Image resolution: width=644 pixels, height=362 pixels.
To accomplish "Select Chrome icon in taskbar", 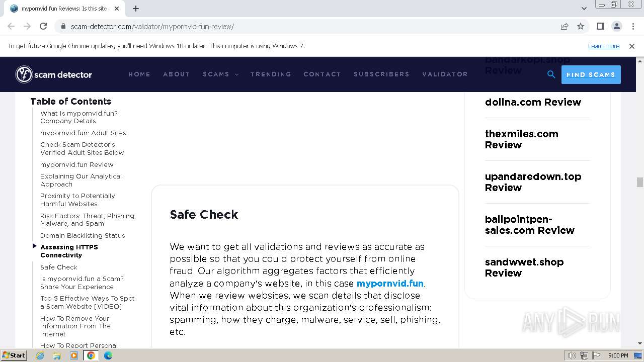I will [91, 355].
